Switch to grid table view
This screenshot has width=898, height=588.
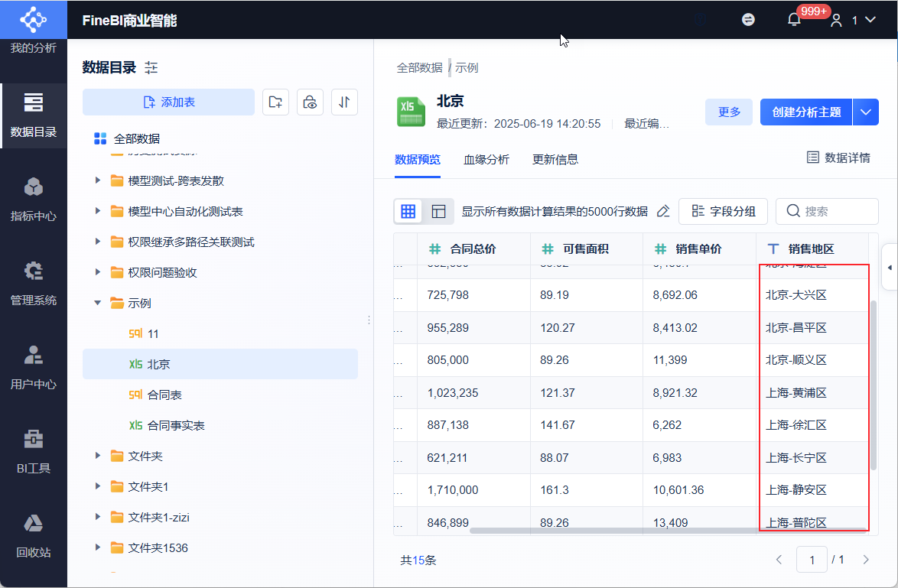(x=408, y=211)
